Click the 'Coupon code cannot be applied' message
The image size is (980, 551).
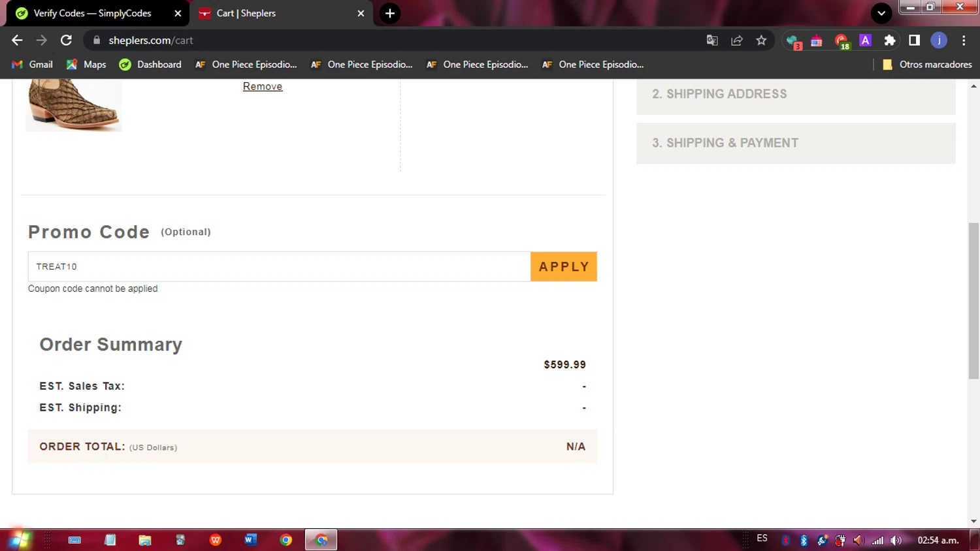point(93,289)
